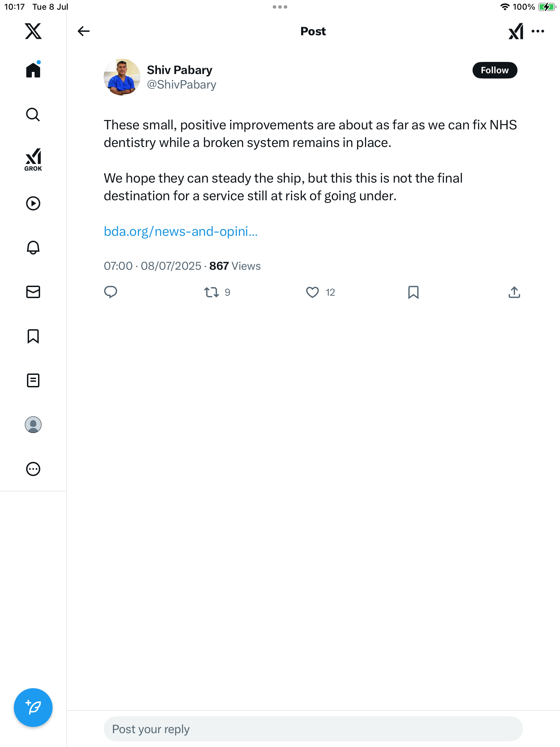
Task: Open the share menu for the post
Action: pyautogui.click(x=514, y=293)
